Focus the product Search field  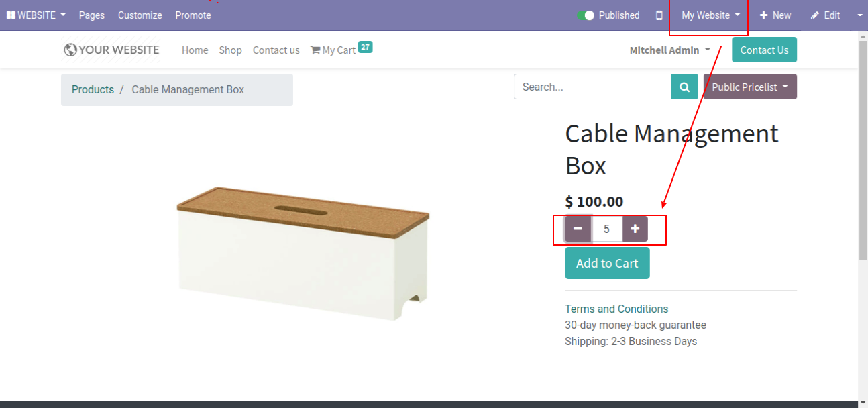pyautogui.click(x=592, y=87)
